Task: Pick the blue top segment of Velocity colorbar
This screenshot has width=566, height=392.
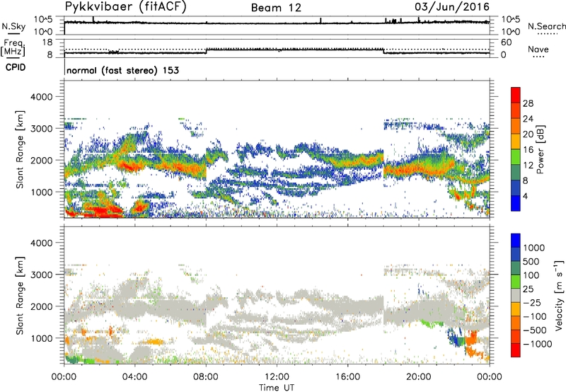Action: 516,241
